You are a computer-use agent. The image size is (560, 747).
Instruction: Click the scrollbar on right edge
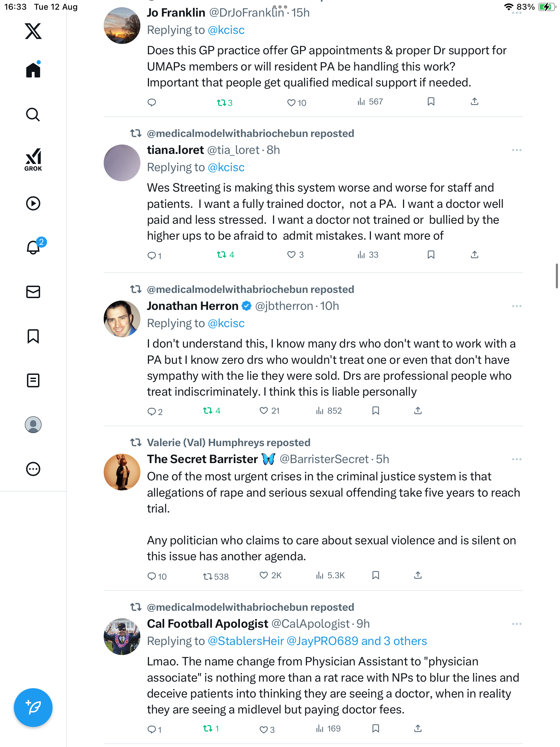(557, 276)
